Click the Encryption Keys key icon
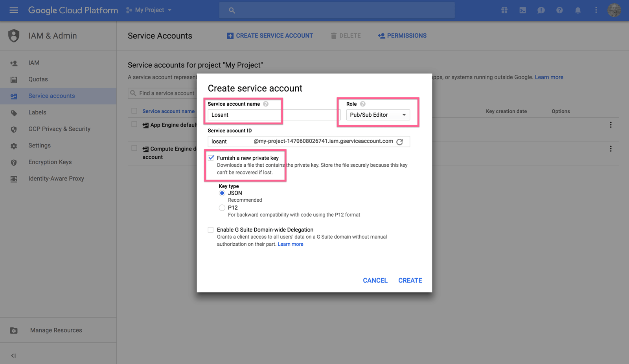The height and width of the screenshot is (364, 629). click(x=14, y=162)
